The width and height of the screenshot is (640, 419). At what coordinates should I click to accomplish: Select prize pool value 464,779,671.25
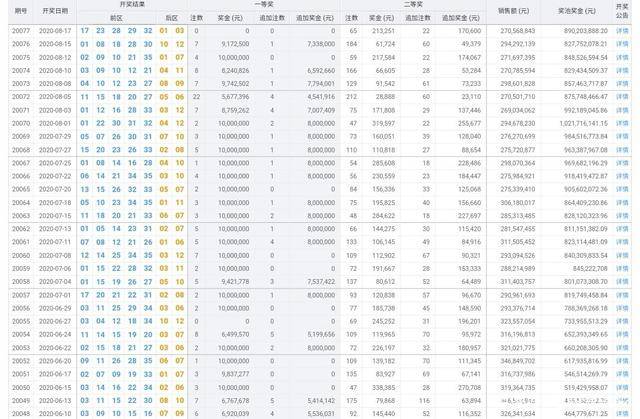pos(586,414)
